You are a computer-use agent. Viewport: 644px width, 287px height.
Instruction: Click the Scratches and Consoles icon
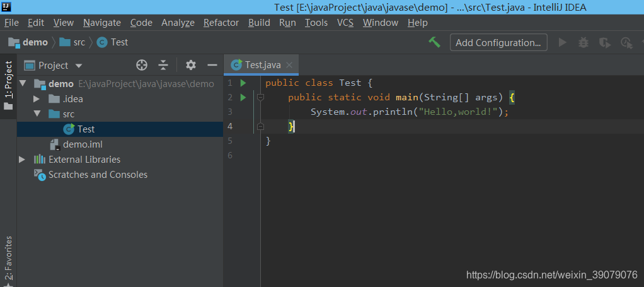coord(40,175)
